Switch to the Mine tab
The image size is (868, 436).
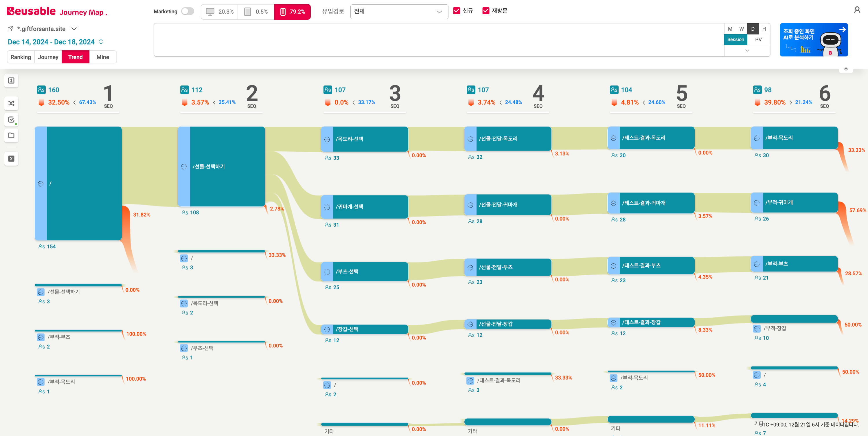tap(102, 57)
